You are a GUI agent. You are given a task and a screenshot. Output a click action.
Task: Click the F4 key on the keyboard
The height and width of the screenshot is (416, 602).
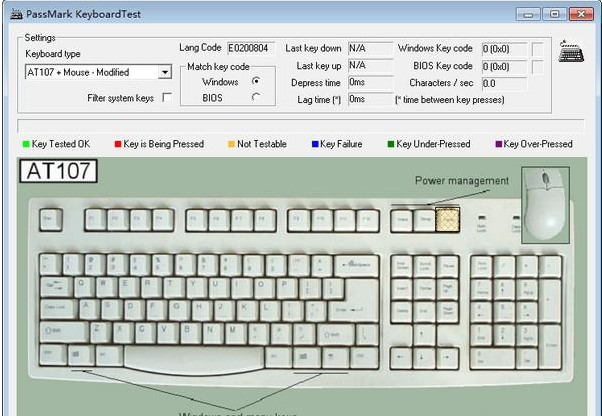coord(163,220)
